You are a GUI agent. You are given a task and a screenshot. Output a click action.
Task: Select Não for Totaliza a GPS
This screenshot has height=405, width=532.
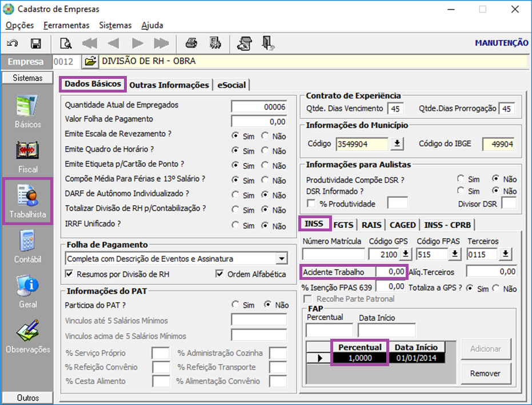[x=497, y=288]
